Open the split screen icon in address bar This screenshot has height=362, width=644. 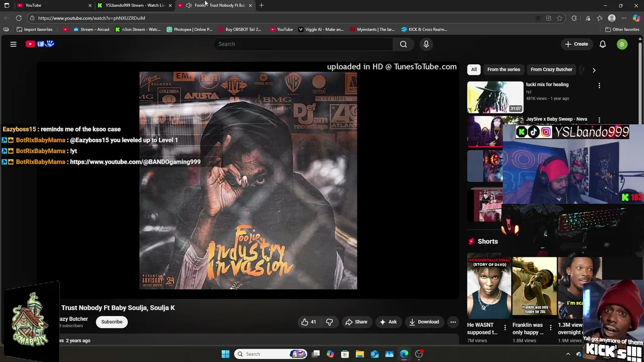[548, 18]
